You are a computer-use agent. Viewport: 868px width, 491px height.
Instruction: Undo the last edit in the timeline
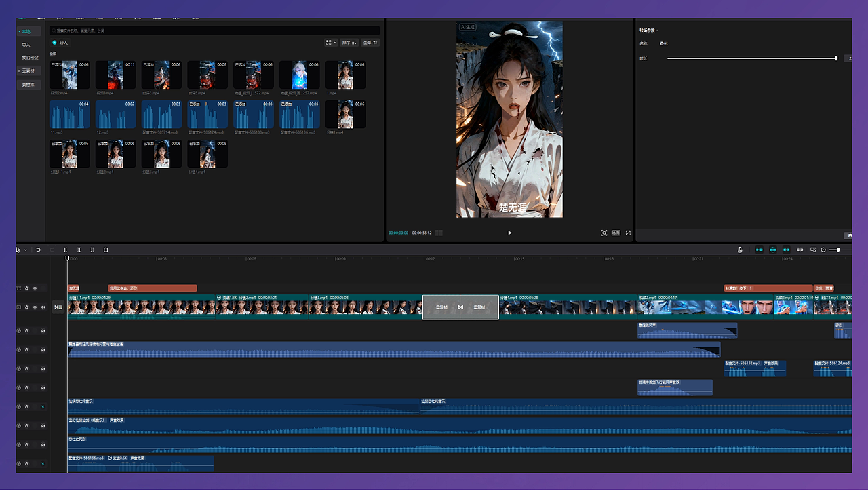tap(38, 250)
